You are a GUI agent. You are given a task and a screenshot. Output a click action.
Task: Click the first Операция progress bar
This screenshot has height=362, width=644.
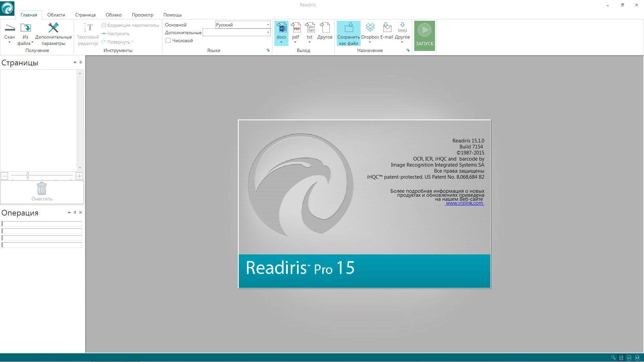click(x=42, y=224)
